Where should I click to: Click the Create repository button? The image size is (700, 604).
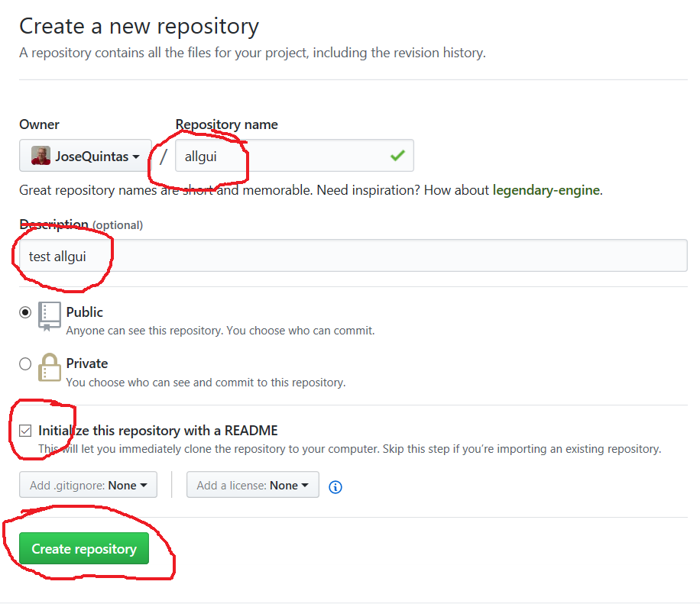(84, 549)
